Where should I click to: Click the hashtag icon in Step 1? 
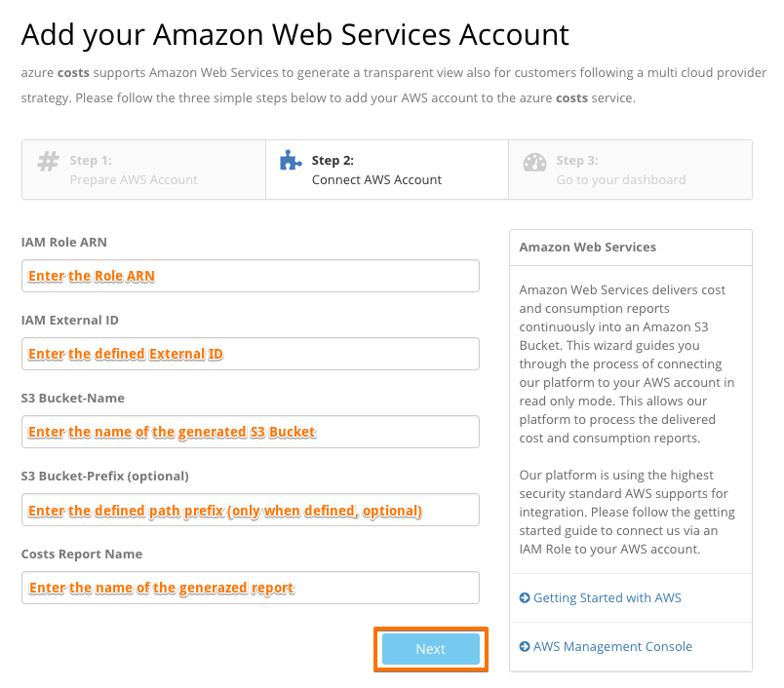tap(48, 162)
